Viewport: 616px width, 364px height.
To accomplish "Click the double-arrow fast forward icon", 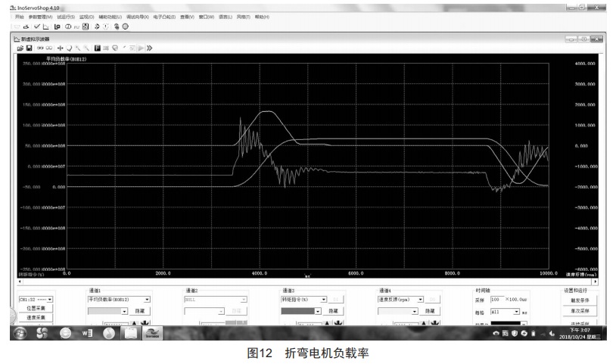I will click(149, 48).
